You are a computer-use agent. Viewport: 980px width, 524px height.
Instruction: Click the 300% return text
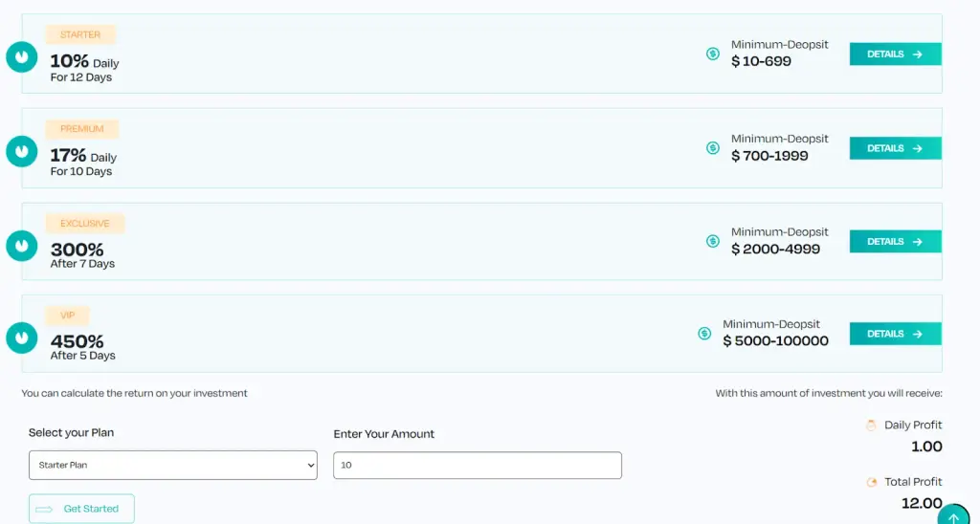click(x=77, y=250)
